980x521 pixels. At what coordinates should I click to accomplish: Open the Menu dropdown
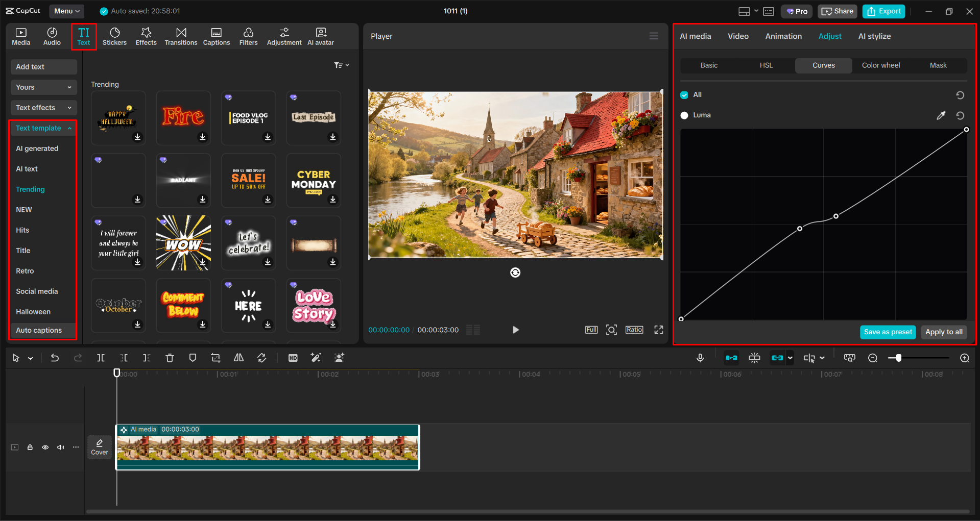[67, 11]
